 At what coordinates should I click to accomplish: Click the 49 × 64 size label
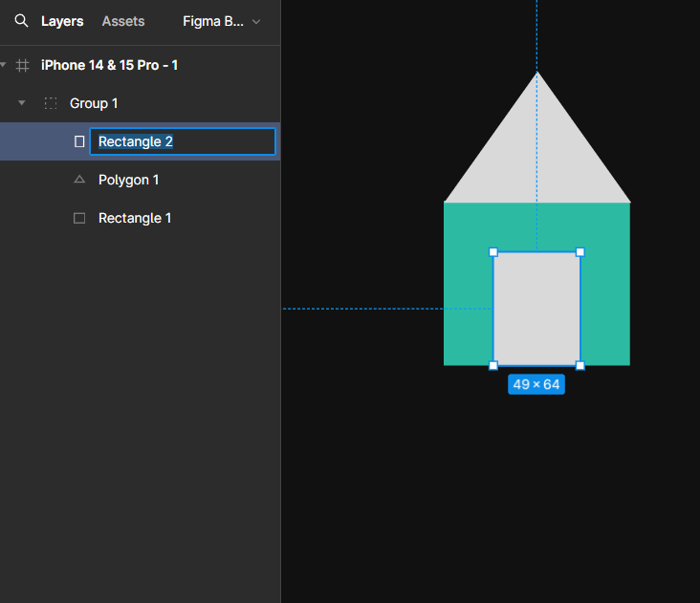coord(536,384)
